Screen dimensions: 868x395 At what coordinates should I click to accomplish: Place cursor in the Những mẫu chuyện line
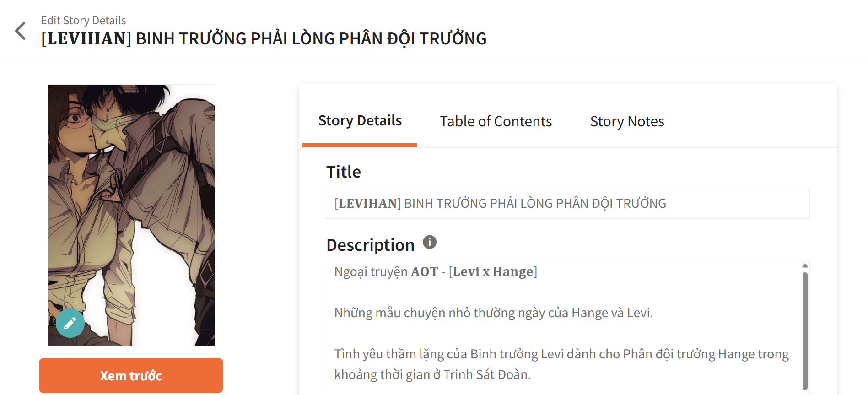tap(493, 313)
